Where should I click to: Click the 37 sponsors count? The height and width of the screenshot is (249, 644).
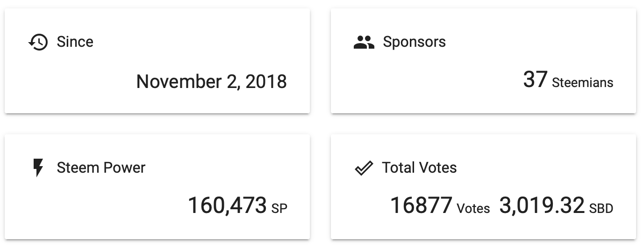535,80
